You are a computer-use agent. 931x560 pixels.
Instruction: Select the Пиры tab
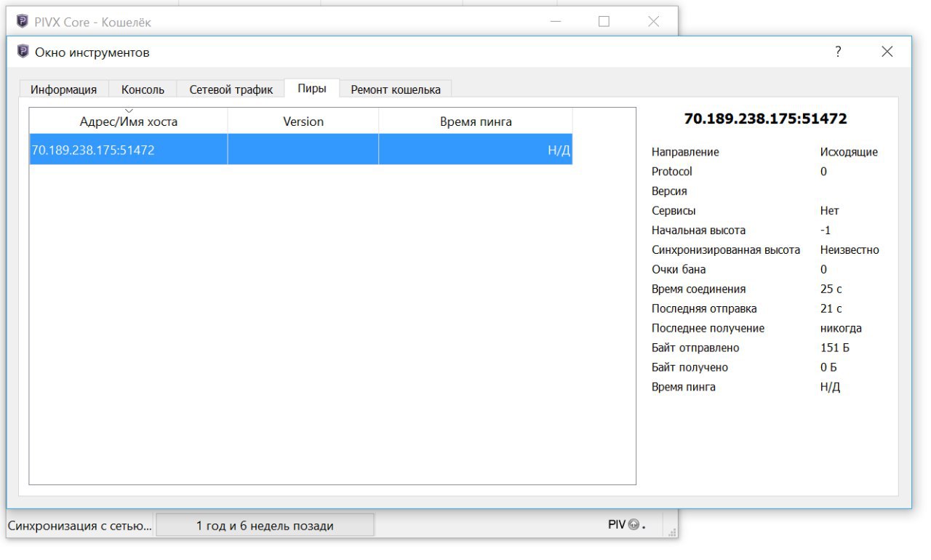point(312,88)
